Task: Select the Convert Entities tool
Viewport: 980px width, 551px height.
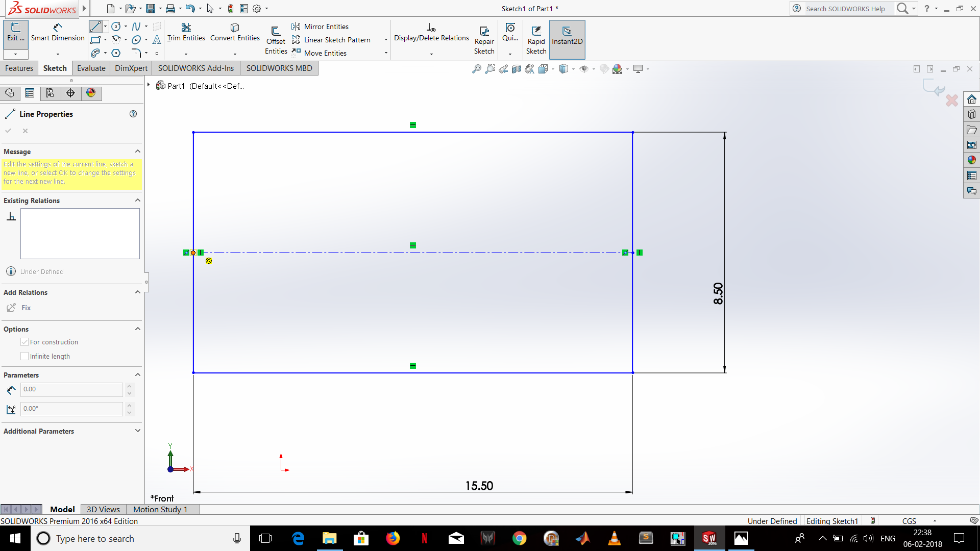Action: [234, 32]
